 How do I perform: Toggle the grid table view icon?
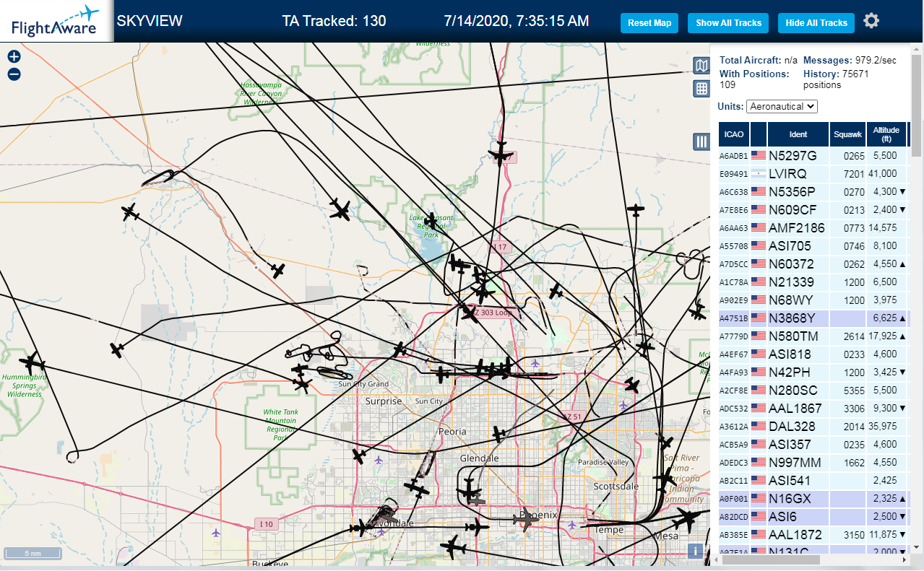[x=701, y=89]
